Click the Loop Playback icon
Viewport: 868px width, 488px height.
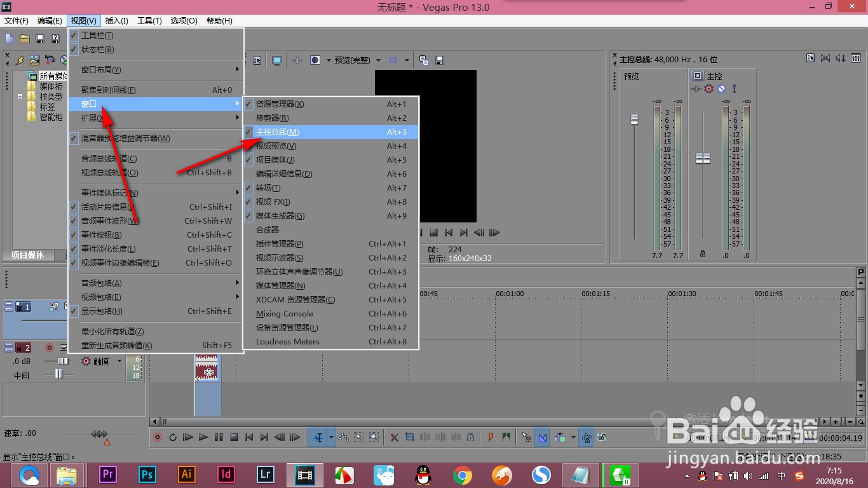pos(172,437)
